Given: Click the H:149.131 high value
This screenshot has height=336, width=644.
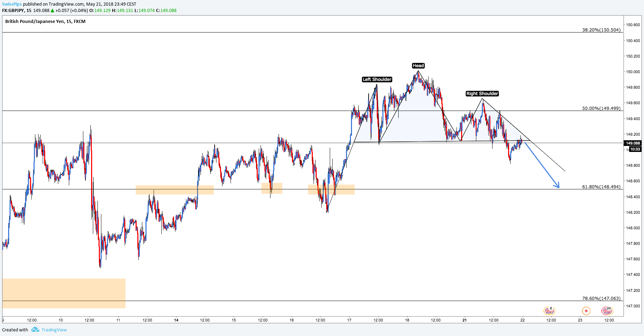Looking at the screenshot, I should pos(123,11).
